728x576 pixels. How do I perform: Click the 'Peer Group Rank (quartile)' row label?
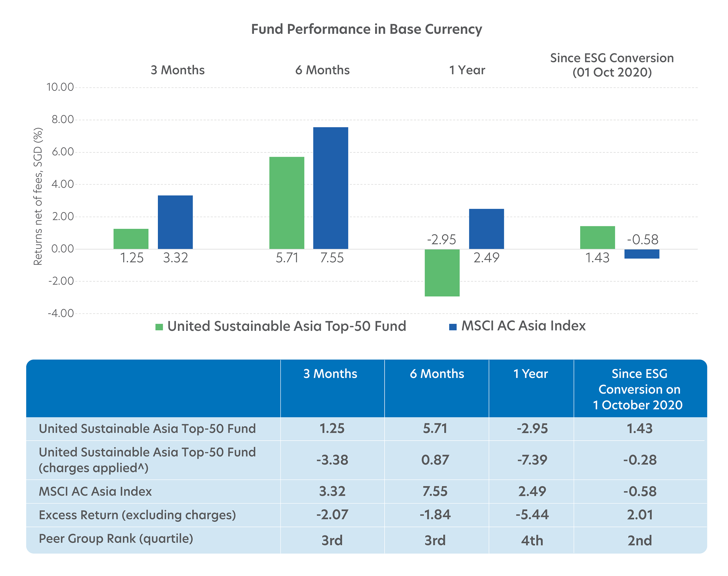click(116, 539)
